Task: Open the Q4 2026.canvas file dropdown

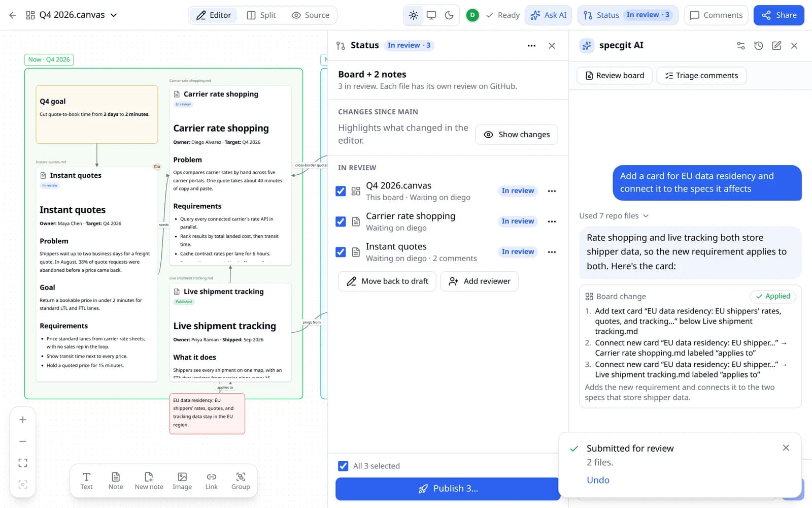Action: coord(114,15)
